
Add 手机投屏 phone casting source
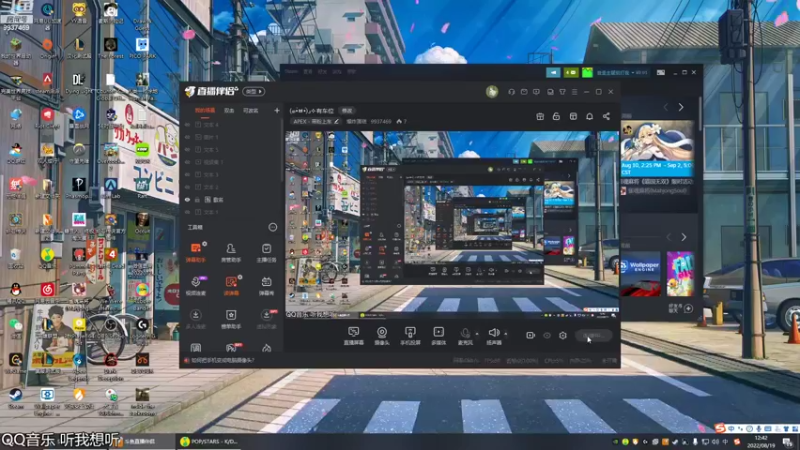(x=410, y=336)
